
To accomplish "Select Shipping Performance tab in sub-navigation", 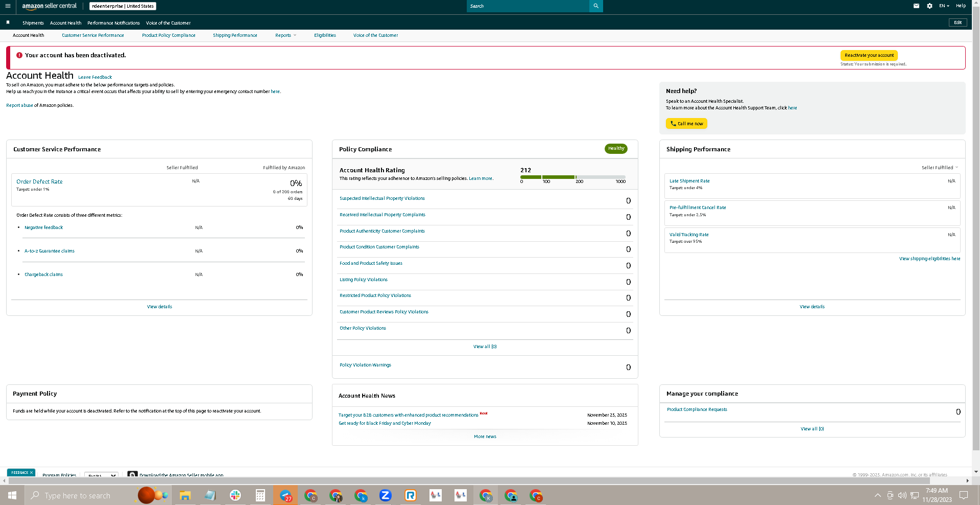I will point(235,35).
